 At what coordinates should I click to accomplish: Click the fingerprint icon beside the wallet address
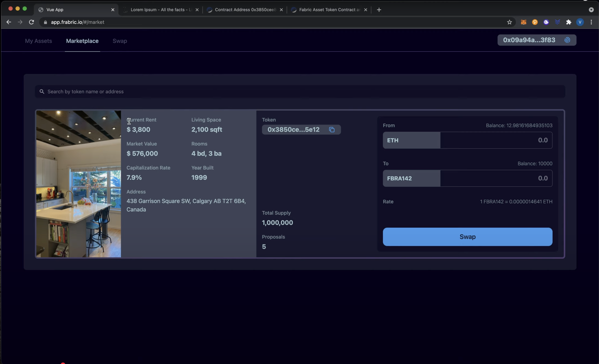pyautogui.click(x=567, y=40)
